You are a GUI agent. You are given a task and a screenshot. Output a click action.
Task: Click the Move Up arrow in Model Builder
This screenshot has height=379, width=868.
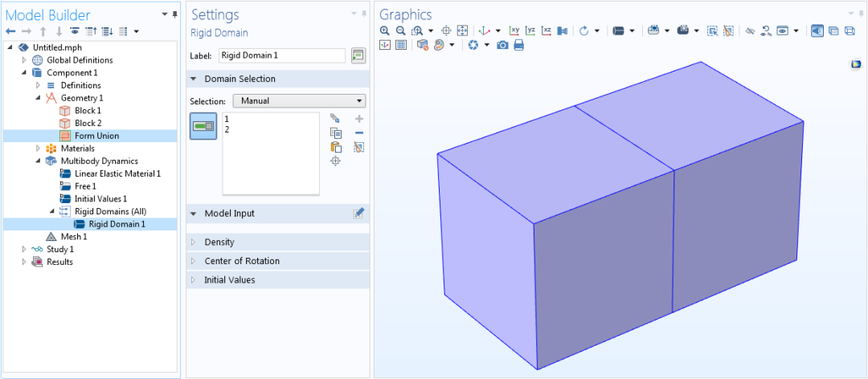tap(43, 31)
